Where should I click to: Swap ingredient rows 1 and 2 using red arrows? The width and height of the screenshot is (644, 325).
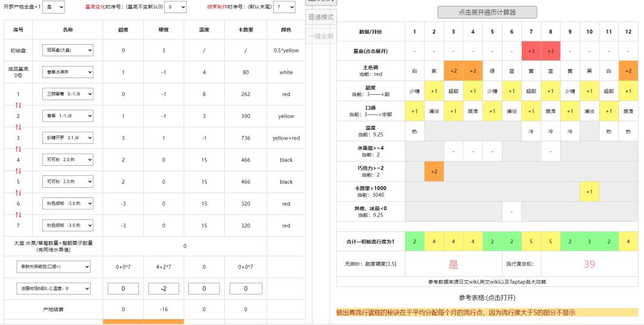(18, 105)
